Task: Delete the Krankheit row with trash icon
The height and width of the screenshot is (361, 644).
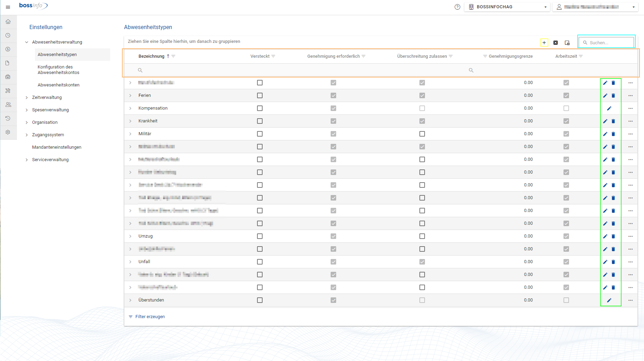Action: click(613, 121)
